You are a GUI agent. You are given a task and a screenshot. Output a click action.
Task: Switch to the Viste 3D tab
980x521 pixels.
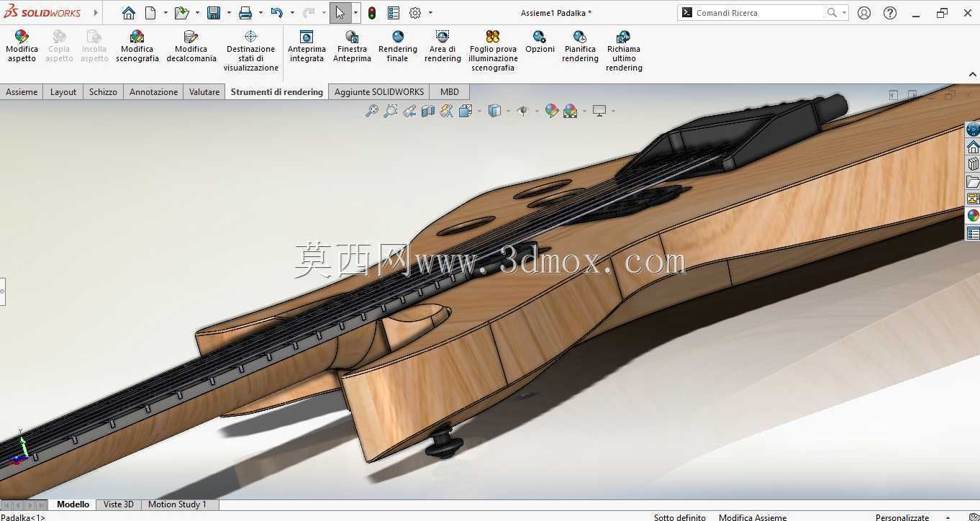(x=119, y=504)
